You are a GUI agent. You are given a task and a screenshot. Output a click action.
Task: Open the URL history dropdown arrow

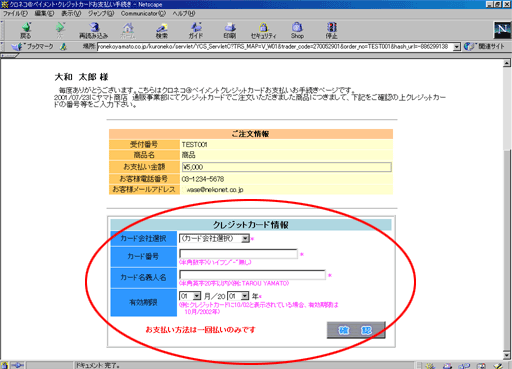tap(456, 47)
